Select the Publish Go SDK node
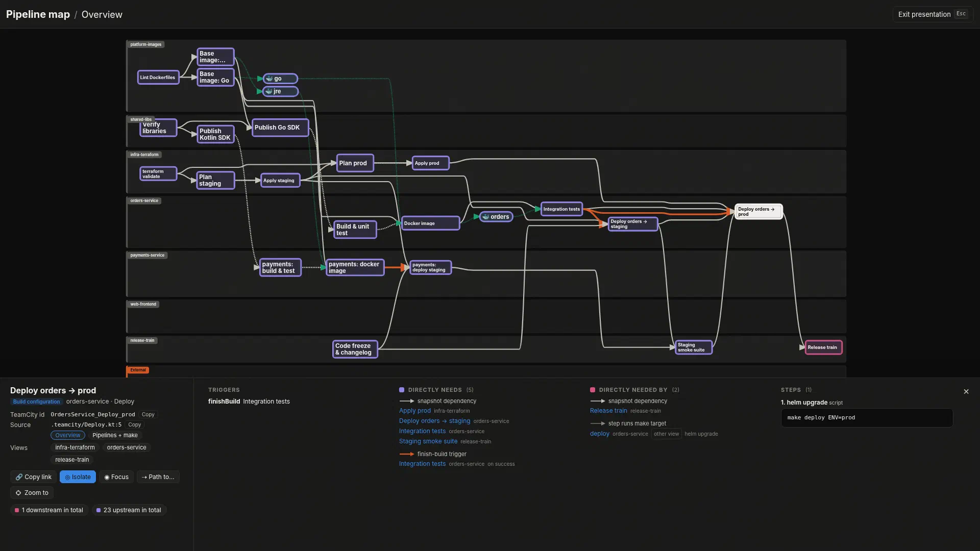 280,128
